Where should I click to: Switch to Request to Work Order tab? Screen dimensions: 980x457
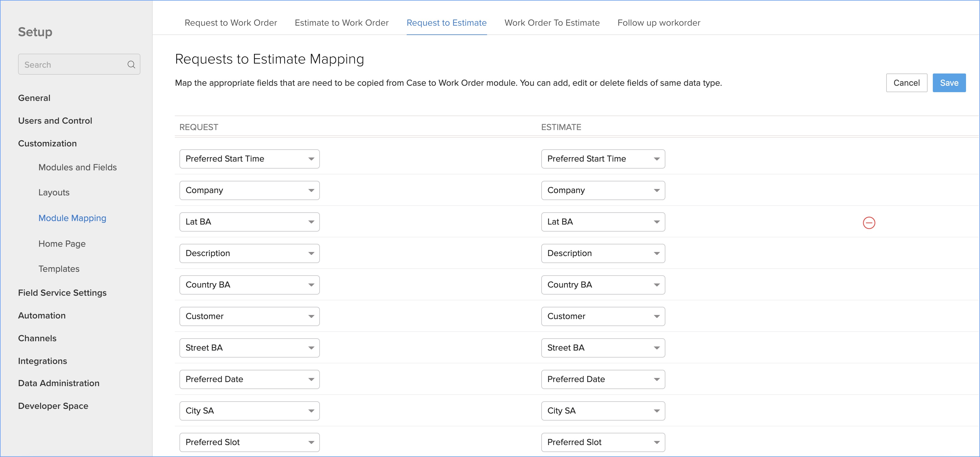pyautogui.click(x=230, y=23)
